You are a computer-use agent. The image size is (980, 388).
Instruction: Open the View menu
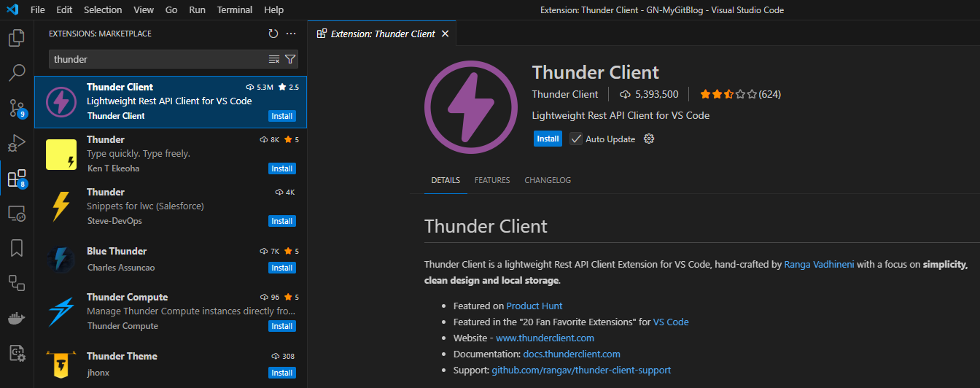144,9
